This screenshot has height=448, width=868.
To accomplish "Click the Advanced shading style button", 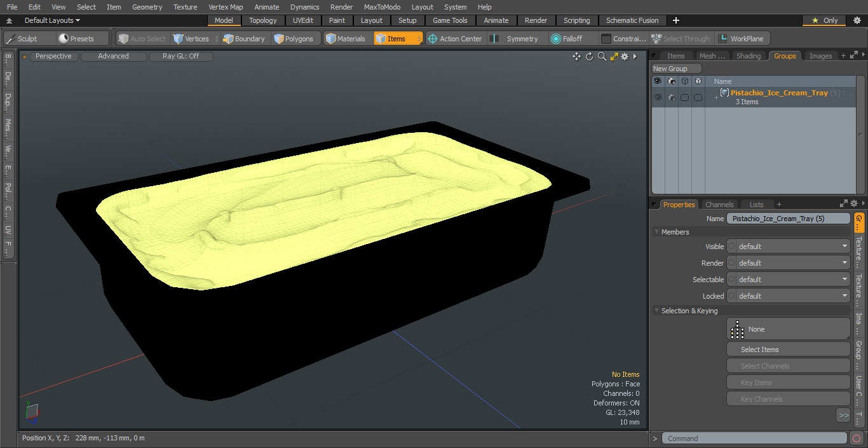I will pyautogui.click(x=113, y=57).
